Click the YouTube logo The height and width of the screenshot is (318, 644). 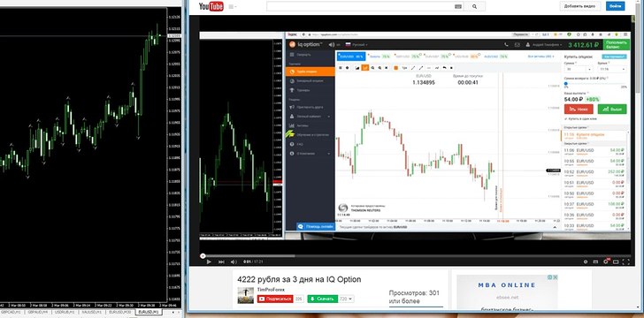(x=211, y=6)
